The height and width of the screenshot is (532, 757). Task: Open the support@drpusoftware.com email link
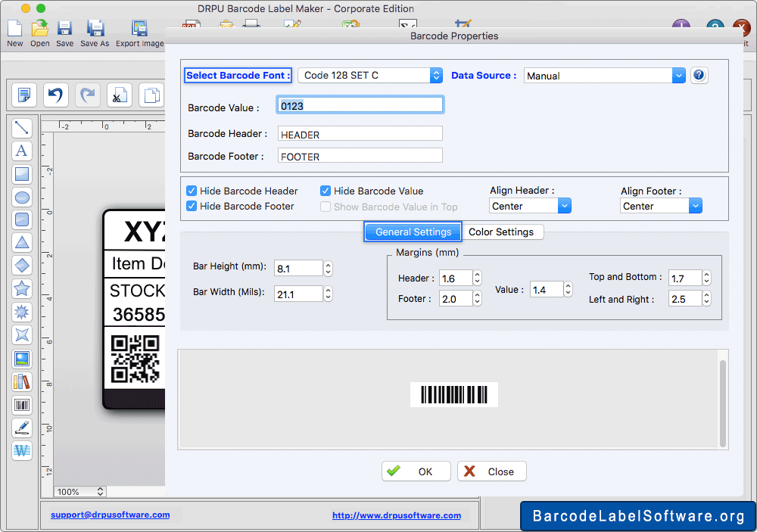click(x=110, y=515)
